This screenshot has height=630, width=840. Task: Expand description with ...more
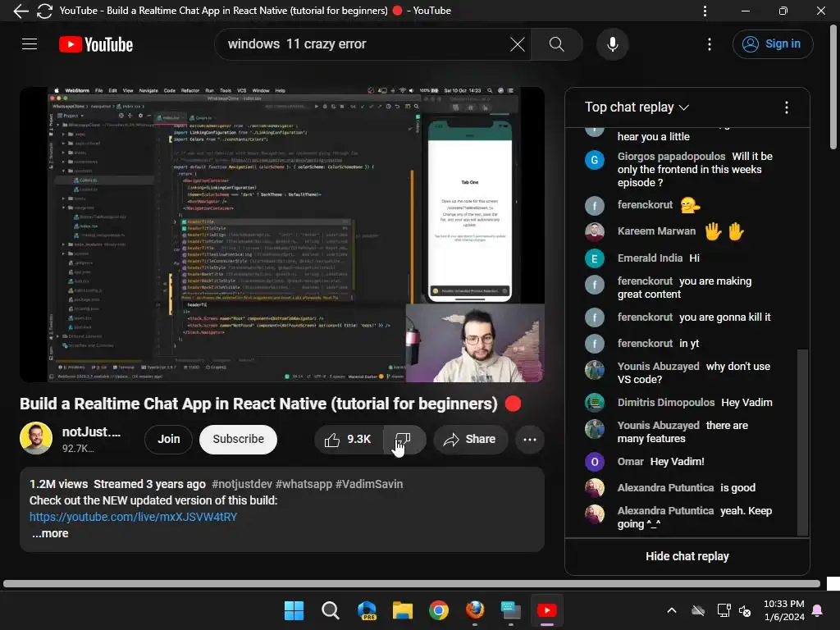click(x=50, y=533)
